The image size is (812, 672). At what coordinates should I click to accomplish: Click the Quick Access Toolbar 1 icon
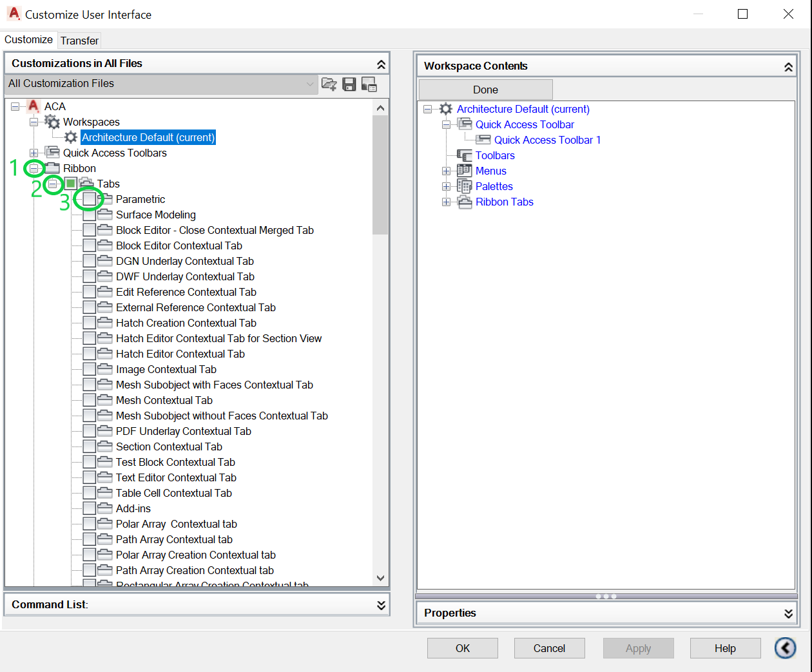483,140
